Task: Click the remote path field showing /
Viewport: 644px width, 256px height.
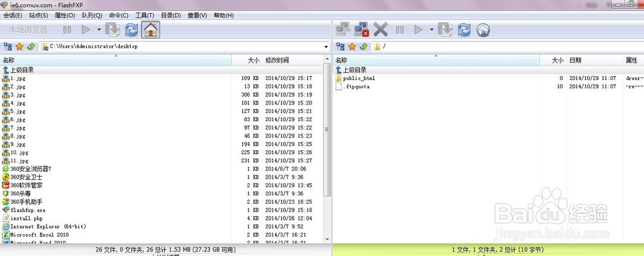Action: pos(507,46)
